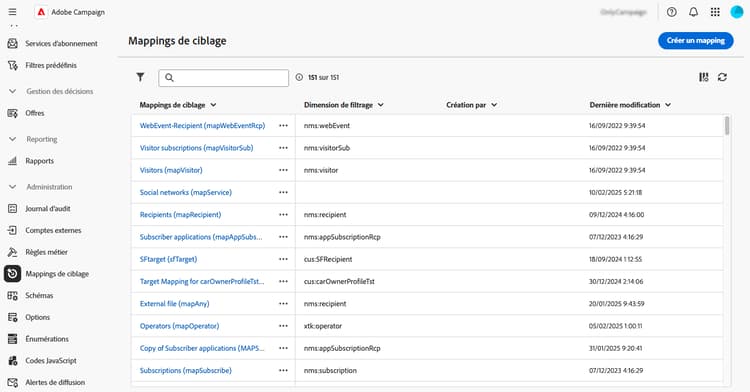
Task: Open the filter funnel icon
Action: [140, 77]
